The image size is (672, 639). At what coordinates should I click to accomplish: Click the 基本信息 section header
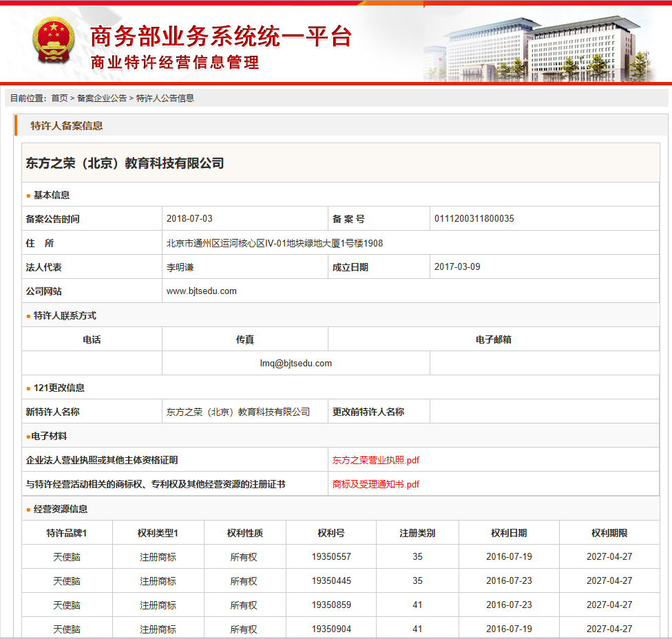pos(52,195)
